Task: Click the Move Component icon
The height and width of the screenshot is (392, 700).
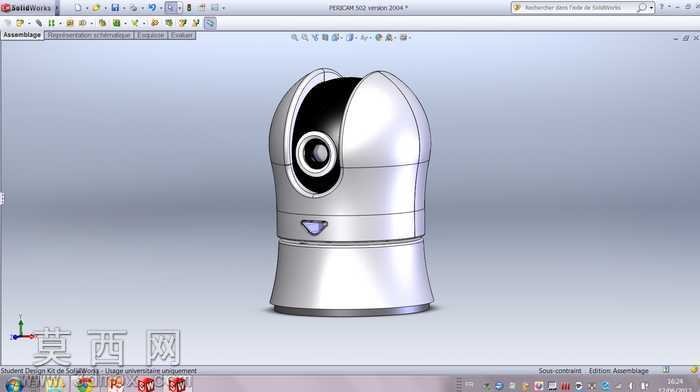Action: (x=83, y=23)
